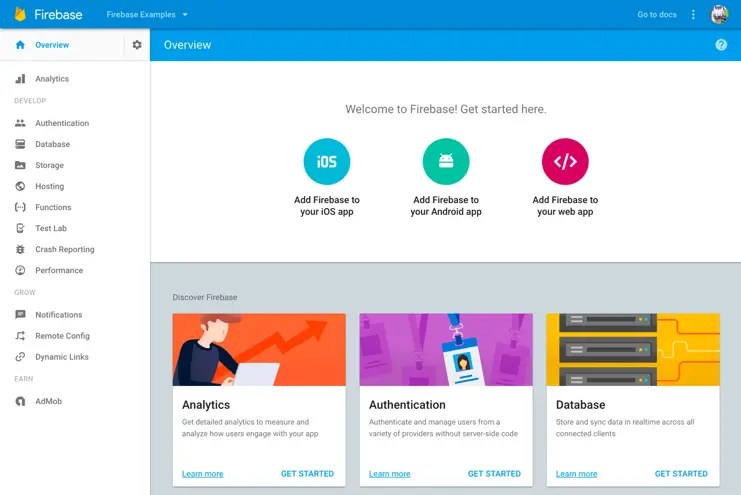Click the Test Lab checklist icon
This screenshot has height=495, width=741.
tap(20, 228)
